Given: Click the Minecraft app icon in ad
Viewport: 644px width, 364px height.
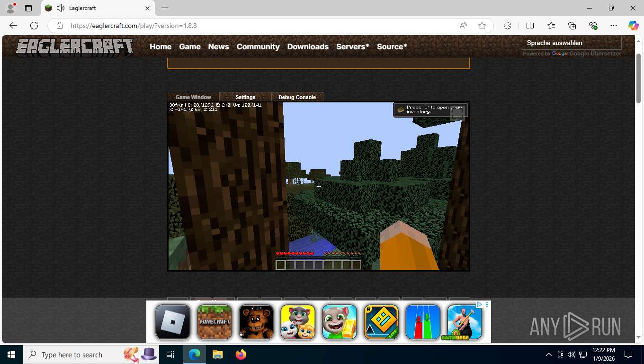Looking at the screenshot, I should point(215,322).
